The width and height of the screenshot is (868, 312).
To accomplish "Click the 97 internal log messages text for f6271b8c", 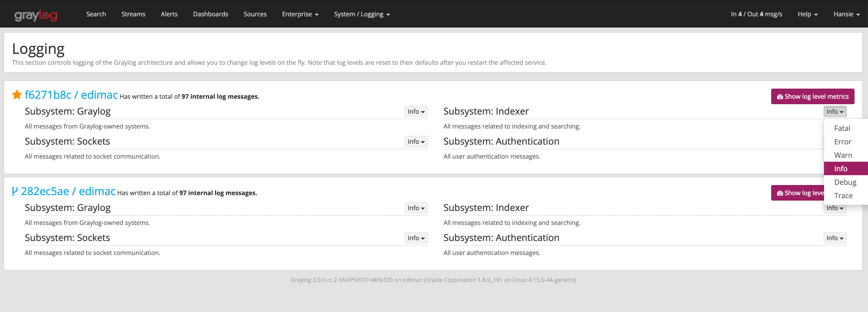I will click(x=220, y=97).
